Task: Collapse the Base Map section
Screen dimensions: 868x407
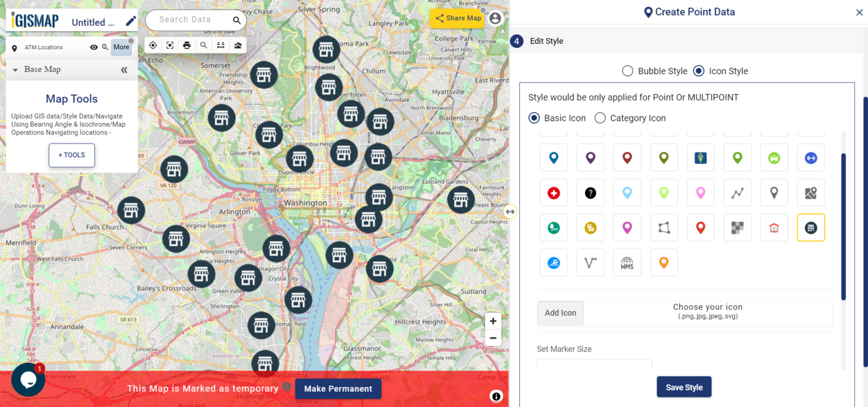Action: coord(15,69)
